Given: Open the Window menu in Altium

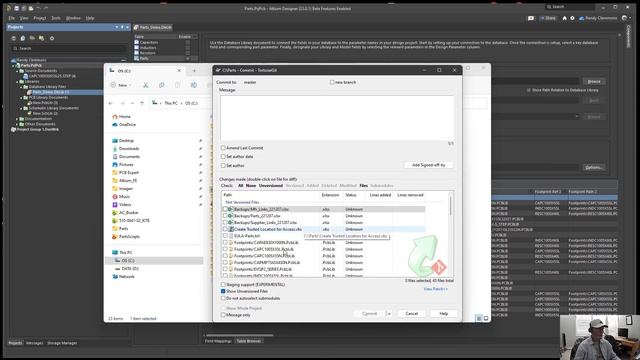Looking at the screenshot, I should point(73,18).
